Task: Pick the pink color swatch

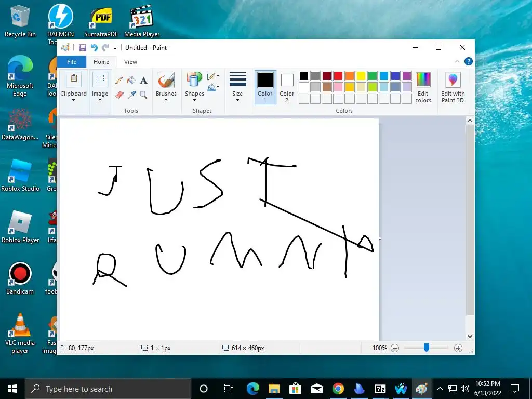Action: point(338,87)
